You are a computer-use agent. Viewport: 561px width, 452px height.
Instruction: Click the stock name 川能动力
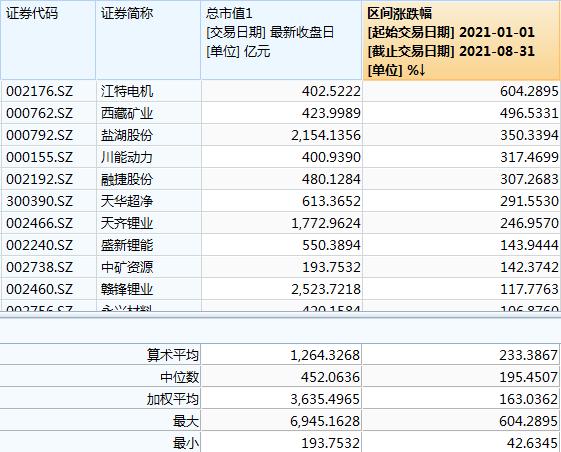(127, 157)
